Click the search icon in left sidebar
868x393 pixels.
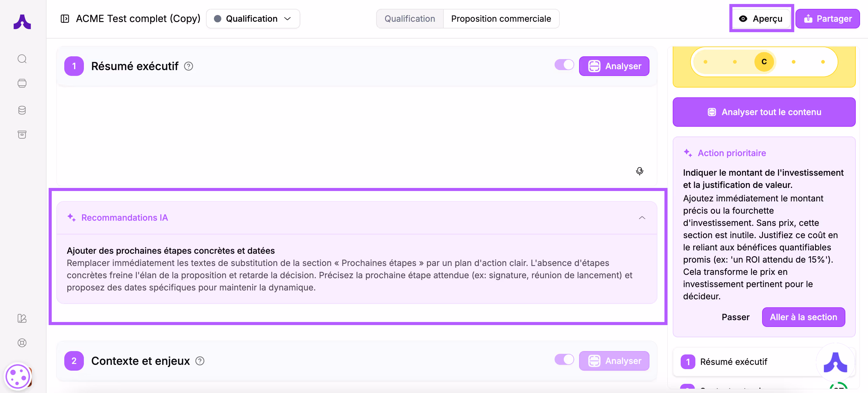[x=22, y=59]
